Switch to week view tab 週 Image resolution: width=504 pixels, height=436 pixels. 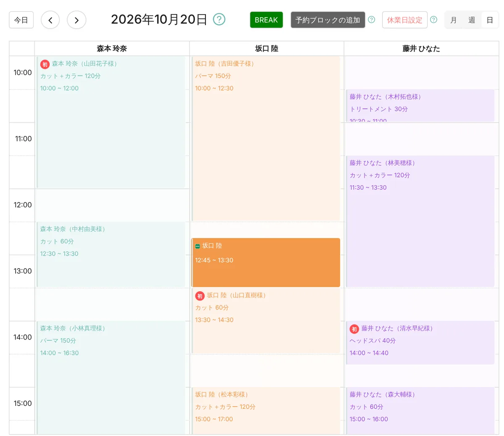point(472,20)
